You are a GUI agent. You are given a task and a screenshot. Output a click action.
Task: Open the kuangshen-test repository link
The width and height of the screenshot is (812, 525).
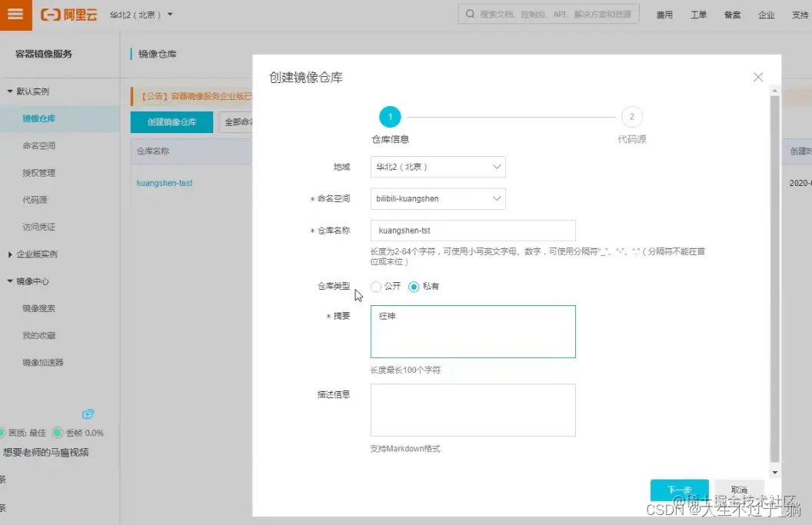point(164,182)
